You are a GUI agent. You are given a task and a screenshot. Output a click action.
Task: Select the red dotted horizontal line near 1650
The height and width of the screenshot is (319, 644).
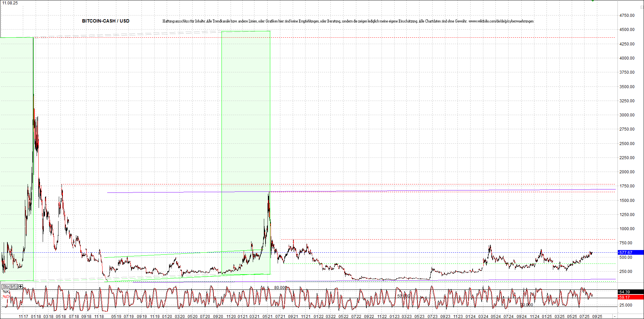tap(442, 192)
